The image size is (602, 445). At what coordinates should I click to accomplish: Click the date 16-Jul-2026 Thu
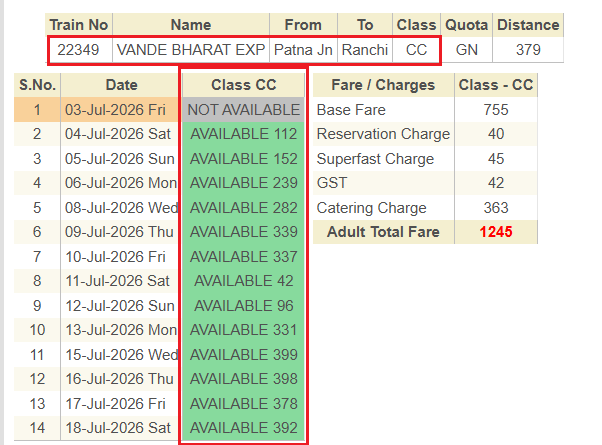pyautogui.click(x=119, y=379)
